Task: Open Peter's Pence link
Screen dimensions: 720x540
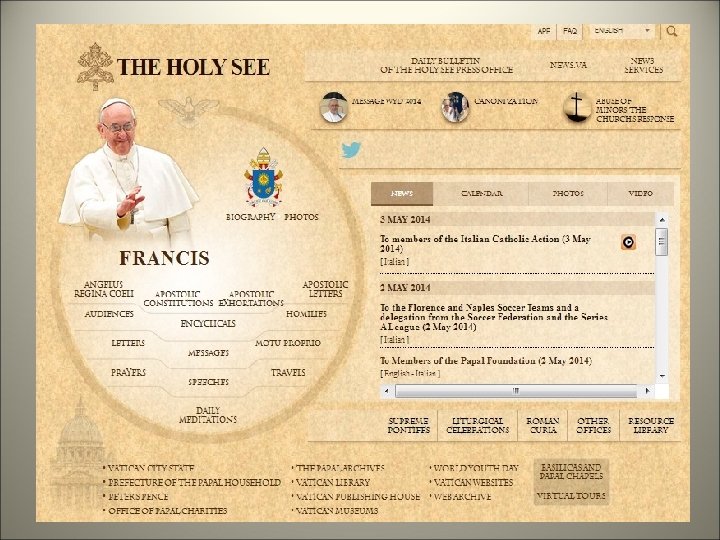Action: click(x=138, y=497)
